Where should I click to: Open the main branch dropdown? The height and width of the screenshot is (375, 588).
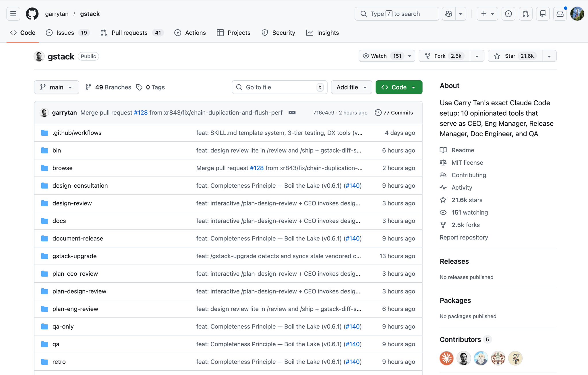(57, 87)
